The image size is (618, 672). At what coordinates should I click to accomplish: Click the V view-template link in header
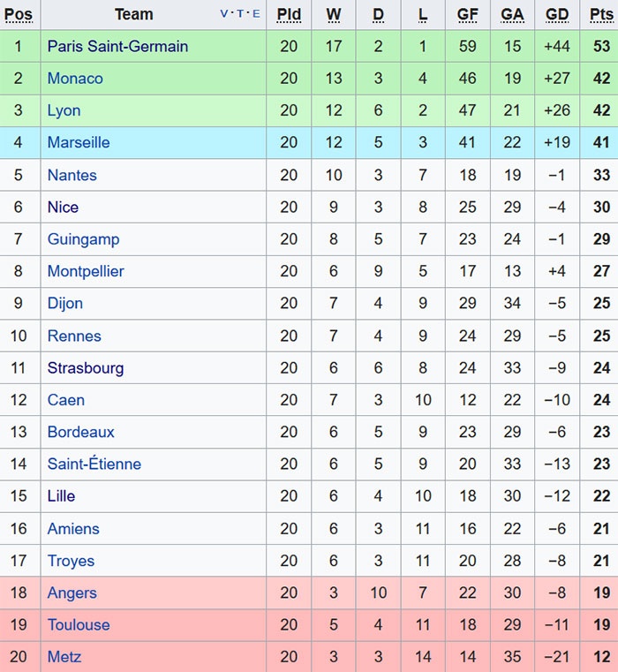pos(224,14)
